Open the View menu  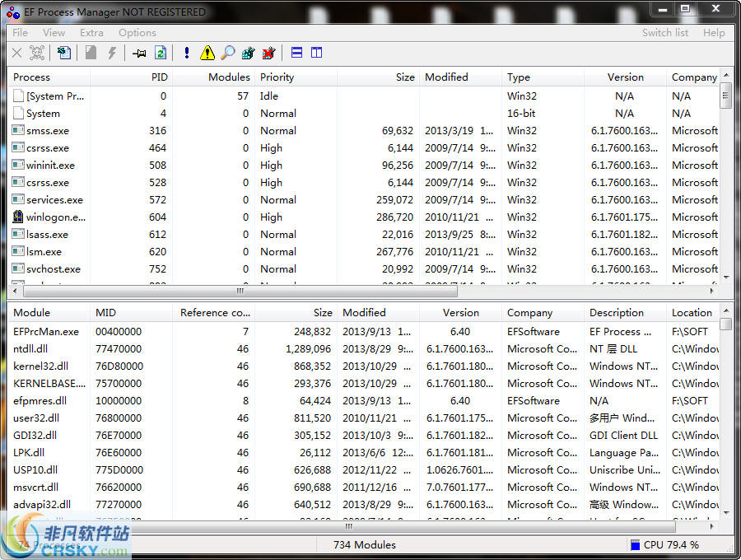(54, 33)
